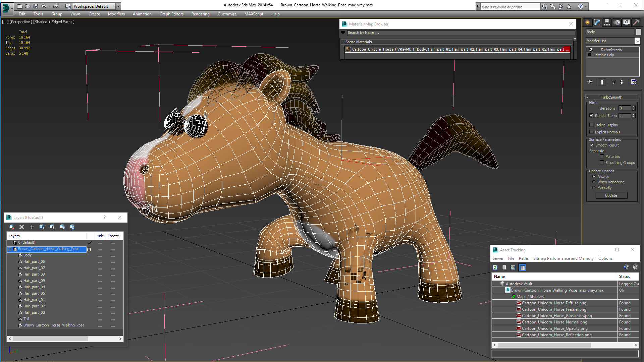
Task: Open the Modifier List dropdown
Action: coord(637,41)
